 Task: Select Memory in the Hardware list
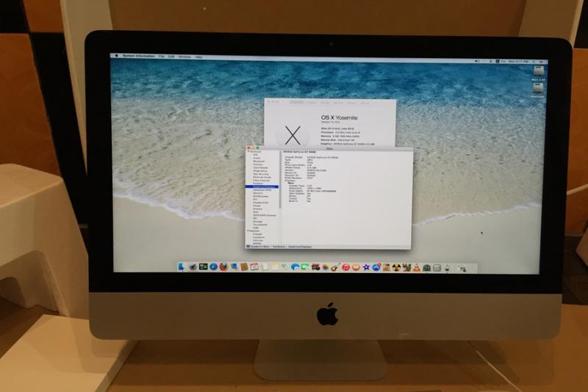[x=258, y=193]
